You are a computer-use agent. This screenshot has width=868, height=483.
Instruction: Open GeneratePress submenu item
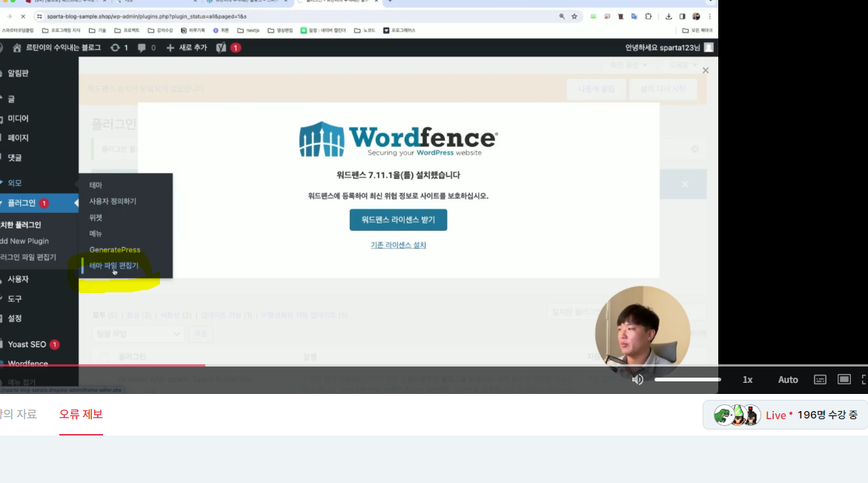(x=115, y=250)
